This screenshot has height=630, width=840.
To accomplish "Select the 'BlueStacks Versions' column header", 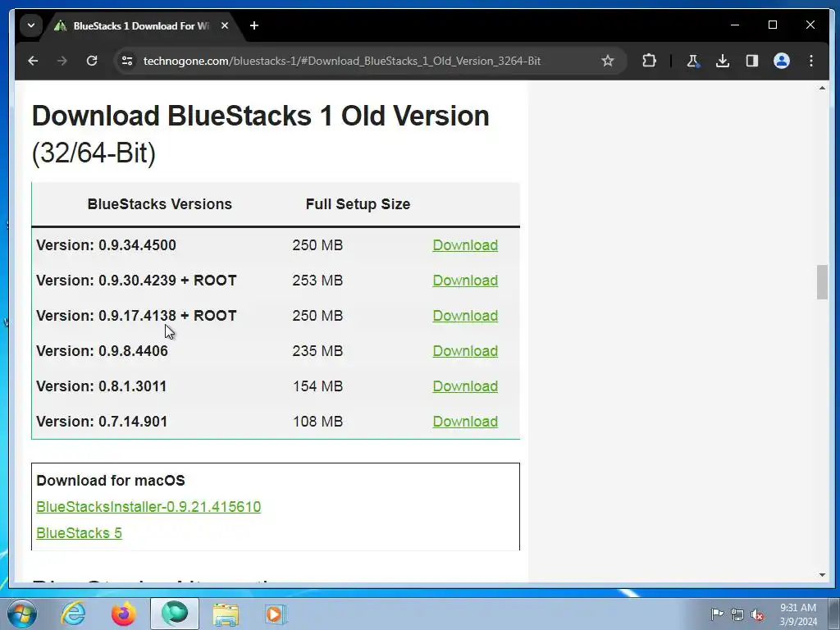I will (x=160, y=204).
